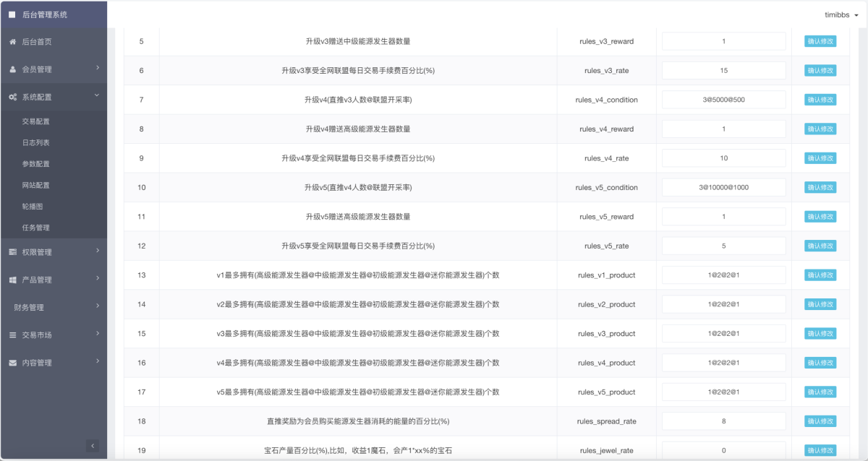Open the timibbs user dropdown
The height and width of the screenshot is (461, 868).
click(x=842, y=14)
